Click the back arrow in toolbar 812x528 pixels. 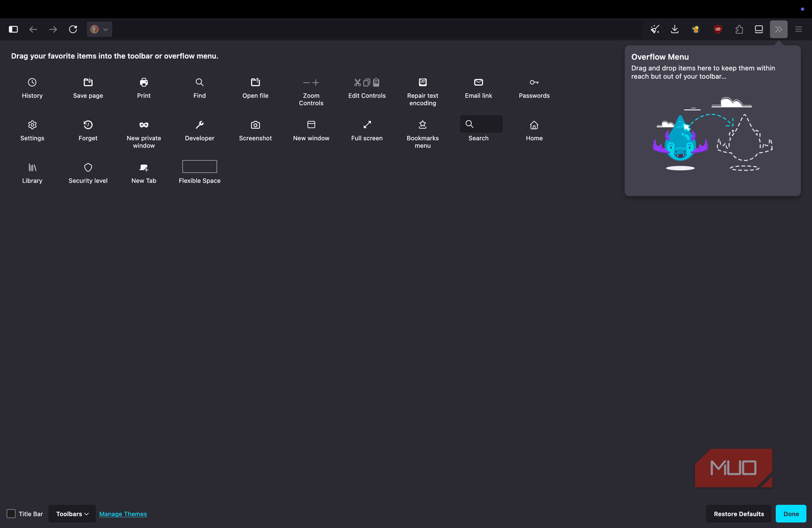pos(33,29)
